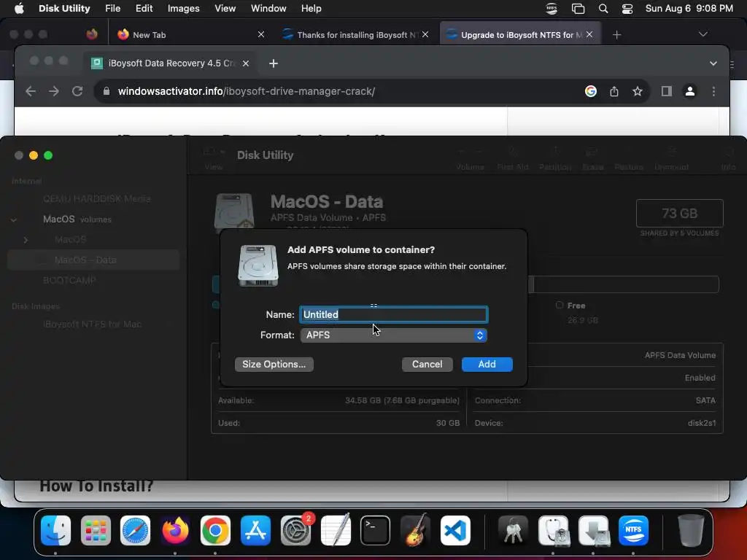The image size is (747, 560).
Task: Open Control Center in menu bar
Action: tap(627, 9)
